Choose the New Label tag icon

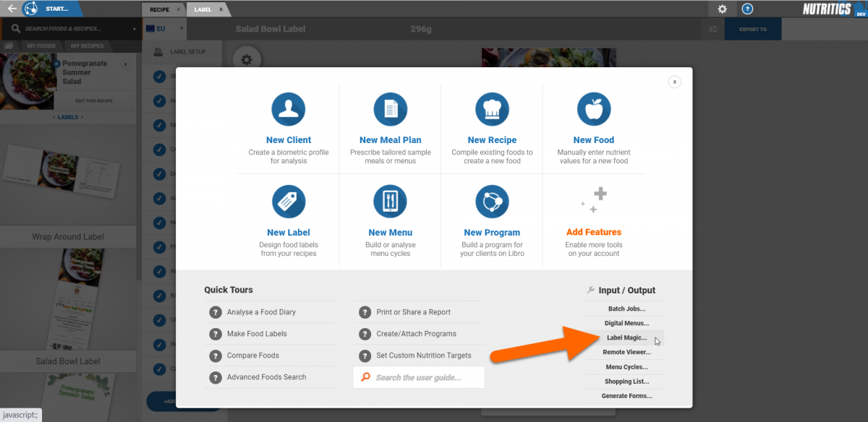click(289, 202)
